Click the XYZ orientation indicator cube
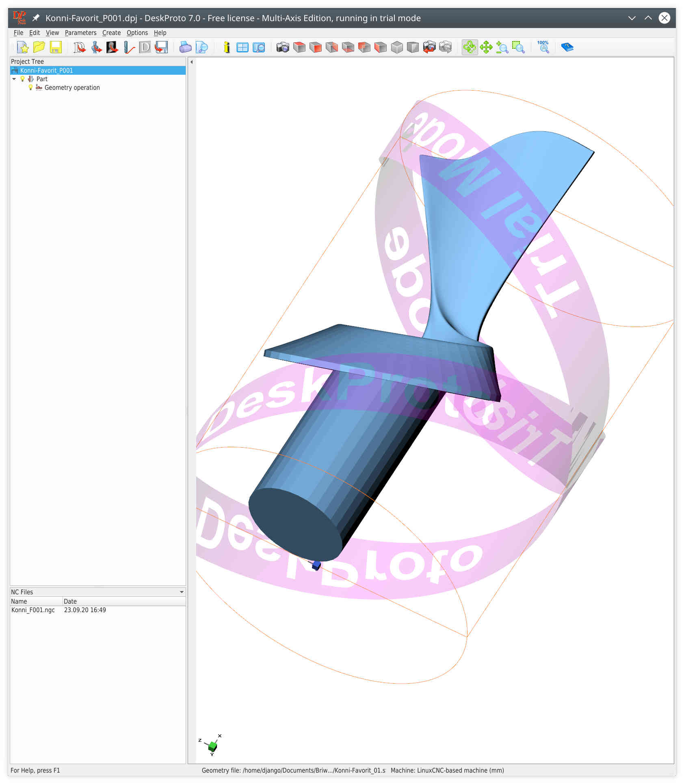 coord(212,746)
